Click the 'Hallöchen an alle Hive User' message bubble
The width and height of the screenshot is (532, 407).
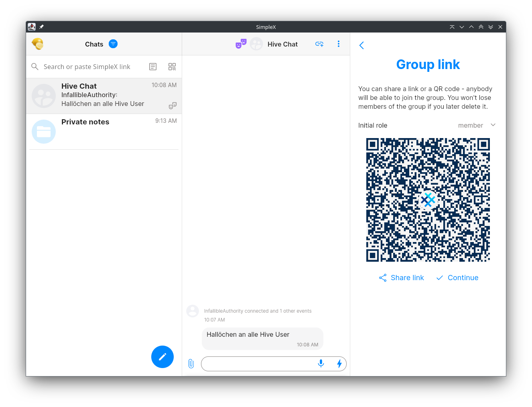[x=262, y=339]
